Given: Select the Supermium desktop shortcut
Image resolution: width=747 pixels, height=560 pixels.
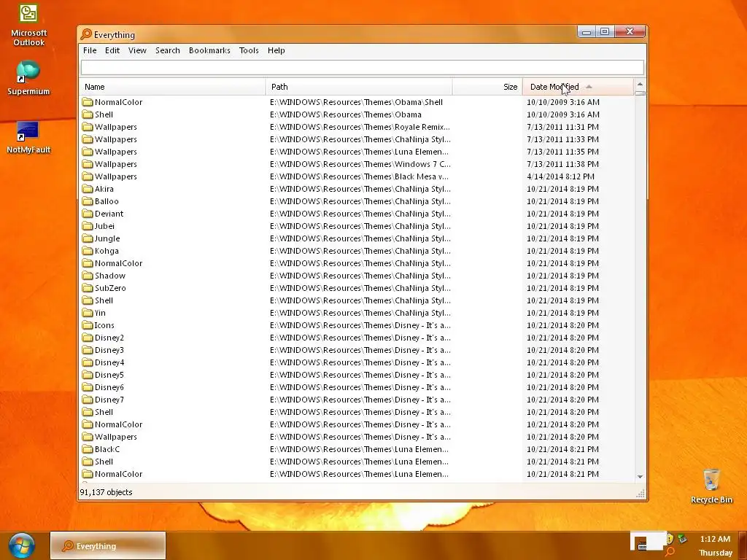Looking at the screenshot, I should (28, 77).
